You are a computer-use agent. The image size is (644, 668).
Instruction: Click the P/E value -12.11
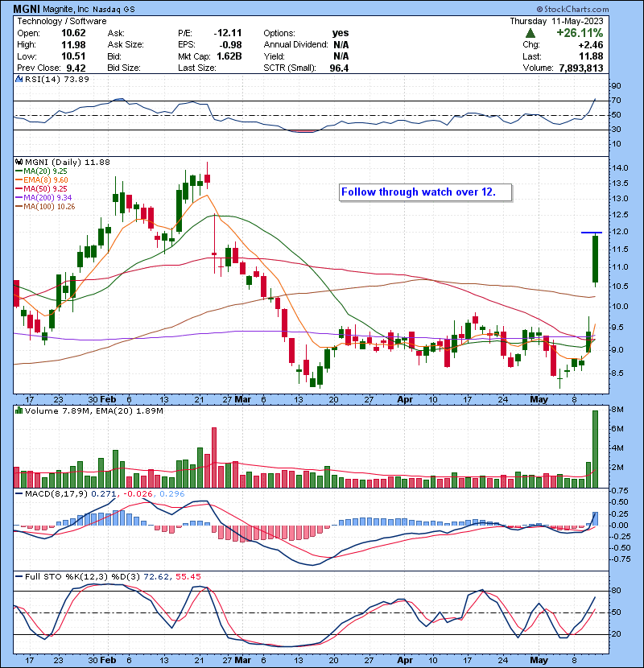[x=228, y=33]
